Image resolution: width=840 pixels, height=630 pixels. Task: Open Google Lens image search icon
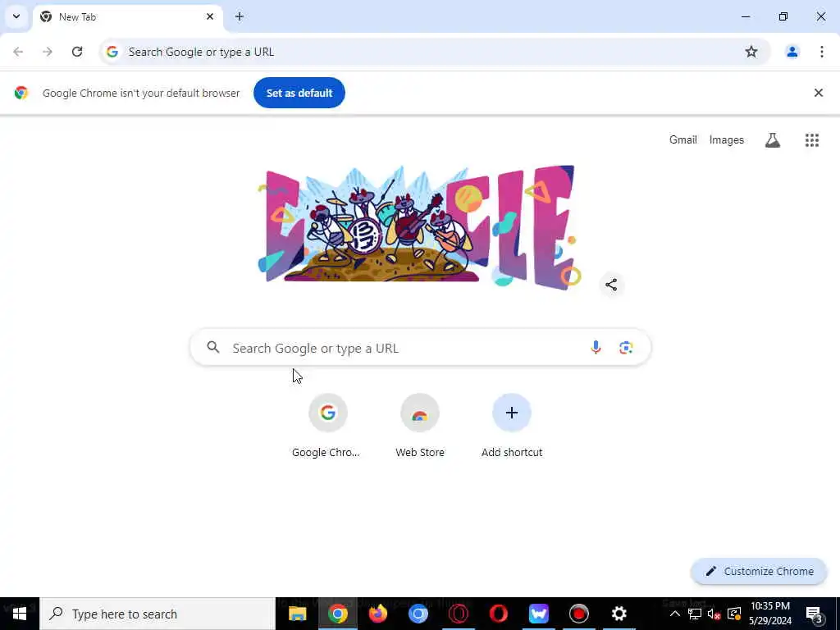[x=626, y=348]
